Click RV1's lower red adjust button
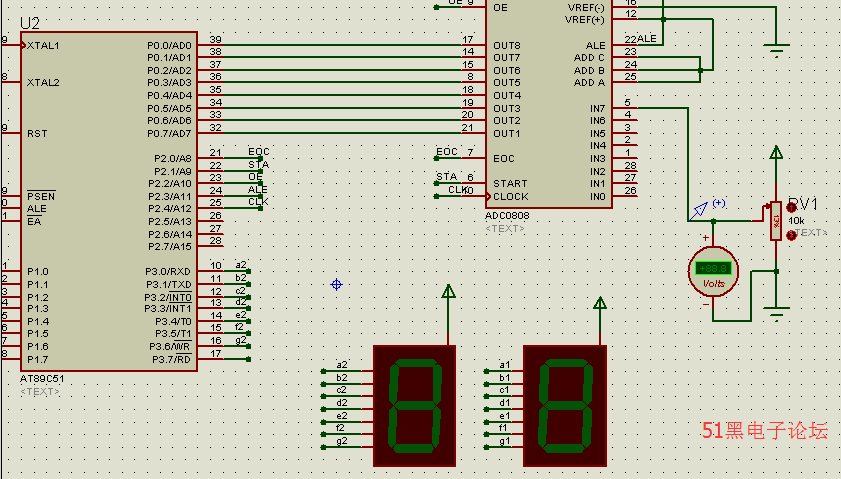 (x=791, y=235)
